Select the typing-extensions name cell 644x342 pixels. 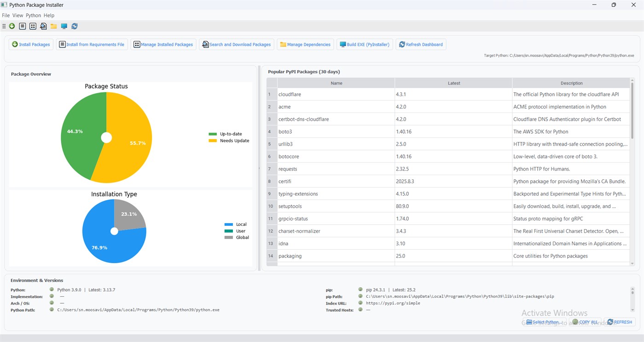(336, 194)
